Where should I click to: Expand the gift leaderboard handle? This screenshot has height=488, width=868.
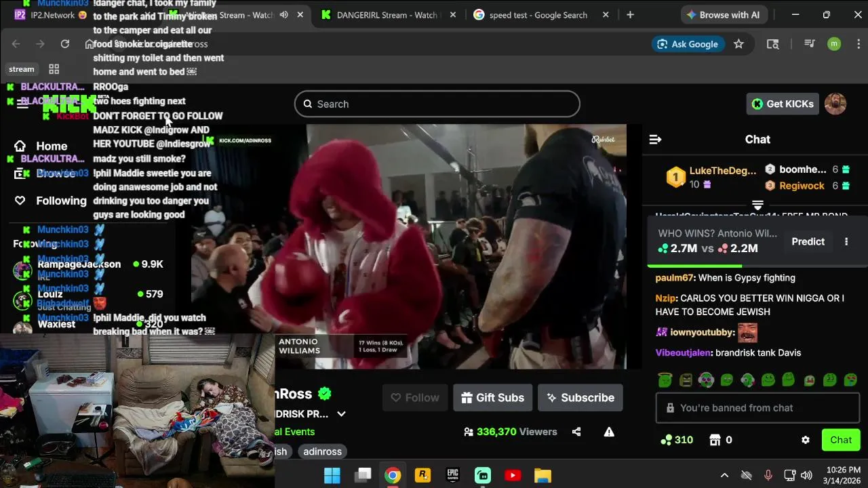757,205
